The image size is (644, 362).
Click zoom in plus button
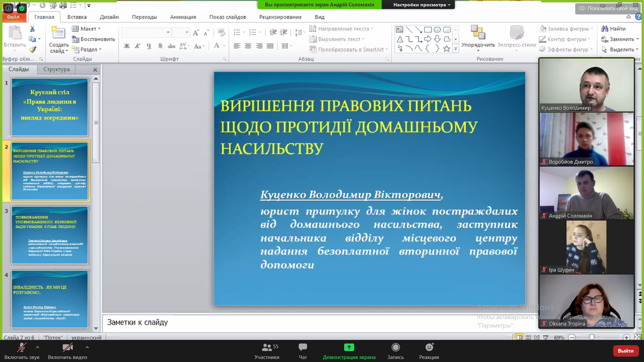[626, 337]
